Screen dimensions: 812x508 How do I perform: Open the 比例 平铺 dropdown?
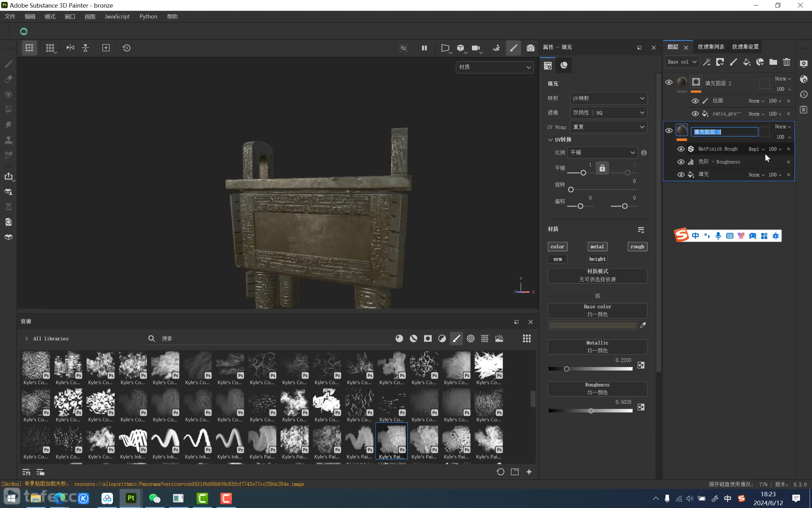(x=602, y=152)
